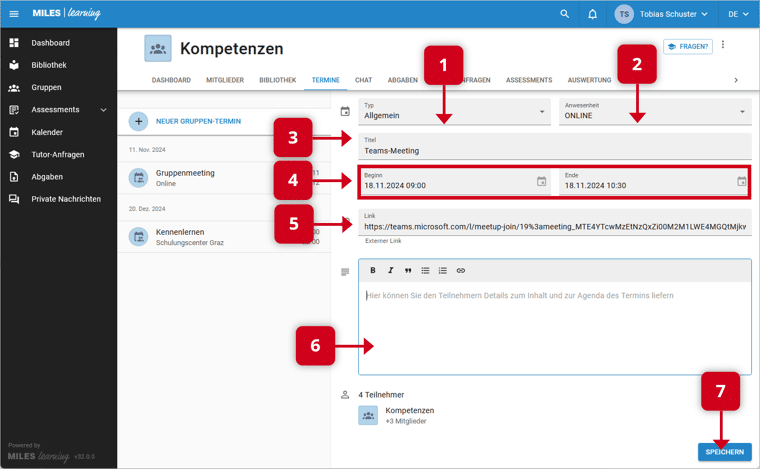Expand the Typ dropdown
Image resolution: width=760 pixels, height=469 pixels.
(542, 111)
